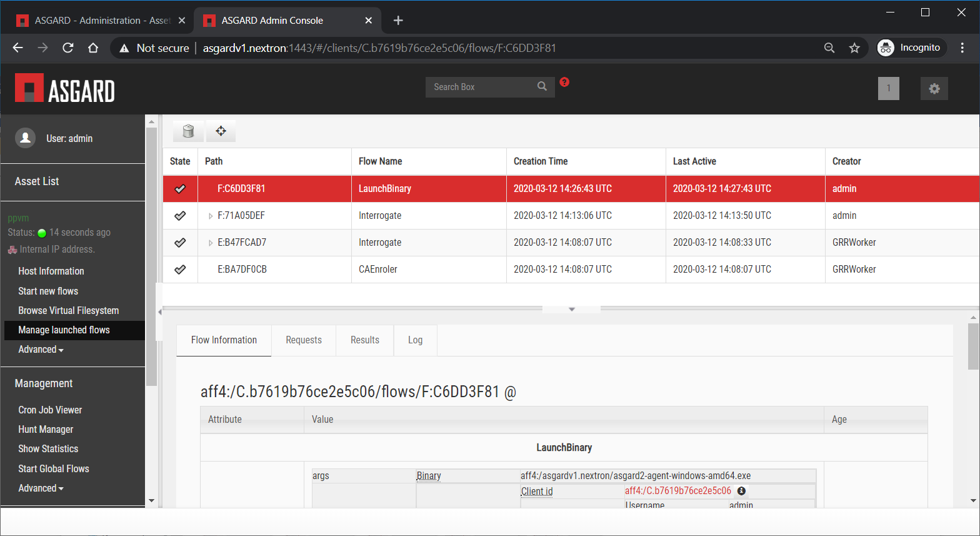
Task: Click the sidebar collapse arrow on vertical splitter
Action: (x=159, y=311)
